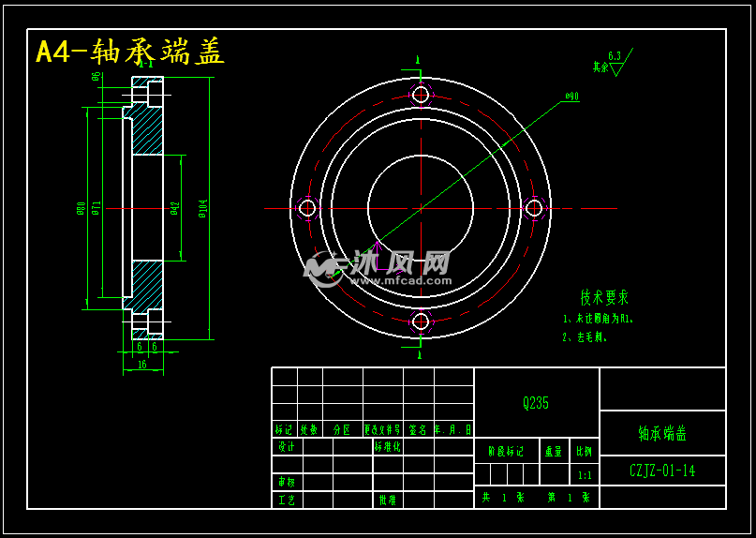Click the 'ø6' dimension text
Image resolution: width=756 pixels, height=538 pixels.
point(96,77)
